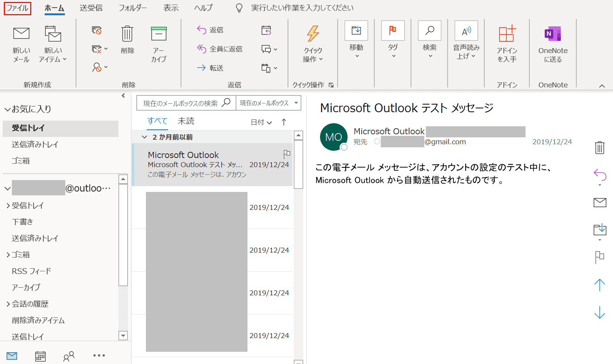Select the Home ribbon tab
The width and height of the screenshot is (613, 364).
click(54, 8)
